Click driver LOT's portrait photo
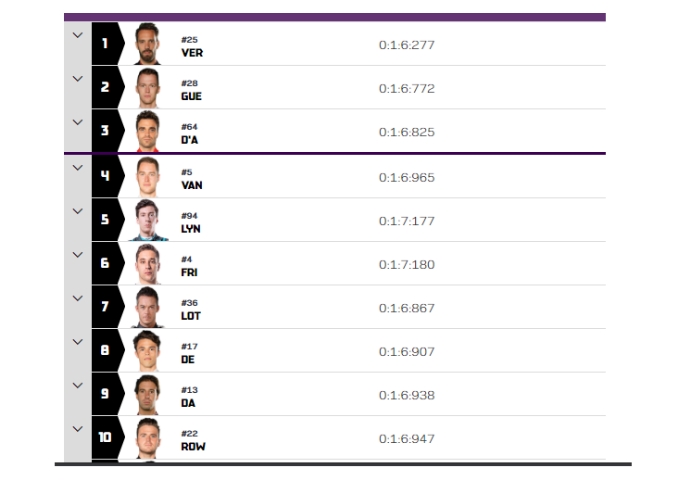This screenshot has width=690, height=480. click(x=147, y=307)
